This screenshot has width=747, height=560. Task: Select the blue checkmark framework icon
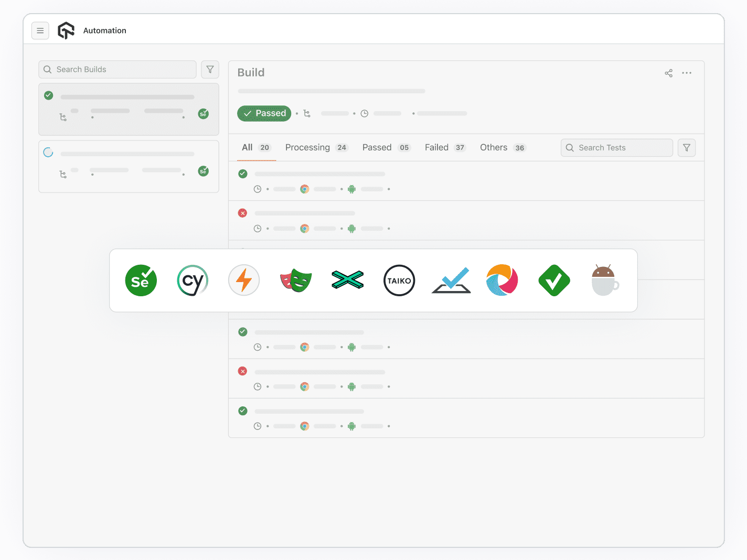(451, 281)
